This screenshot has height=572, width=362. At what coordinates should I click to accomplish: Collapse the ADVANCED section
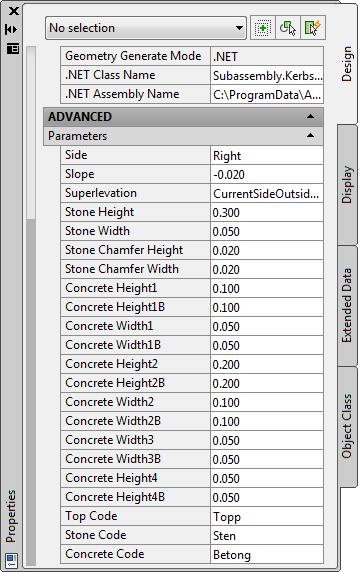pyautogui.click(x=310, y=117)
